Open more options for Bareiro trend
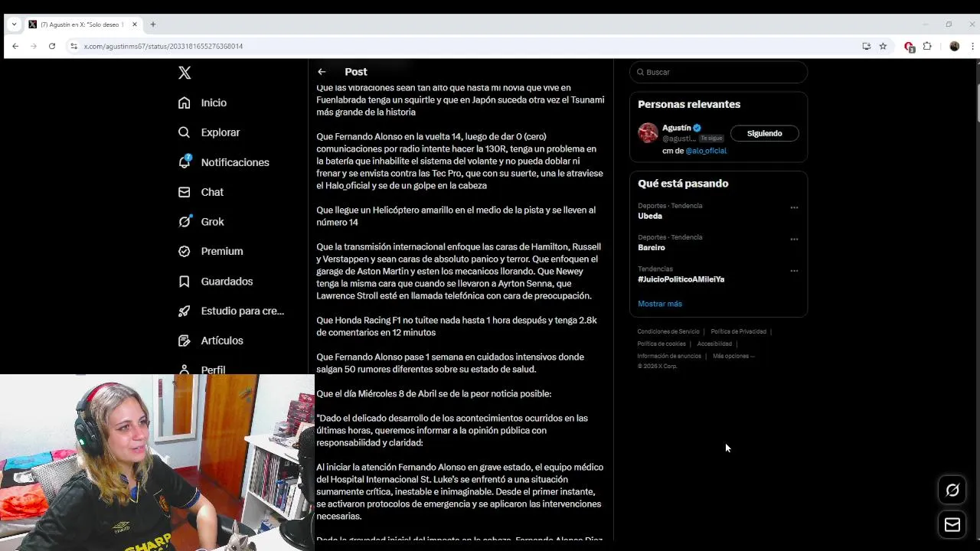The width and height of the screenshot is (980, 551). [794, 239]
